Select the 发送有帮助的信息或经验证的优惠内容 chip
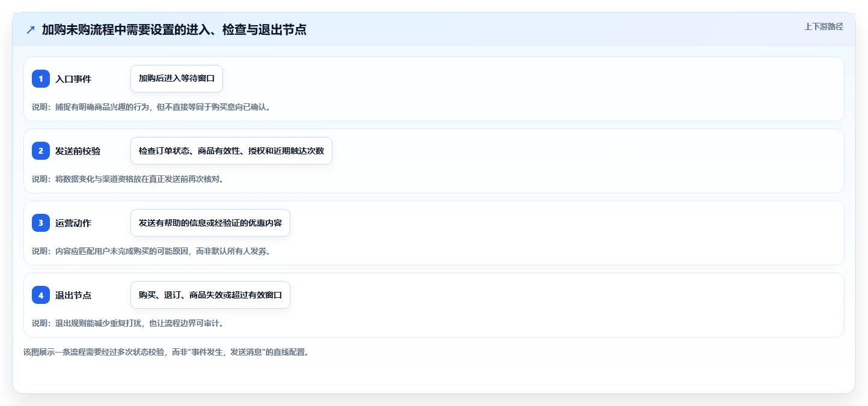Viewport: 868px width, 406px height. click(x=210, y=223)
